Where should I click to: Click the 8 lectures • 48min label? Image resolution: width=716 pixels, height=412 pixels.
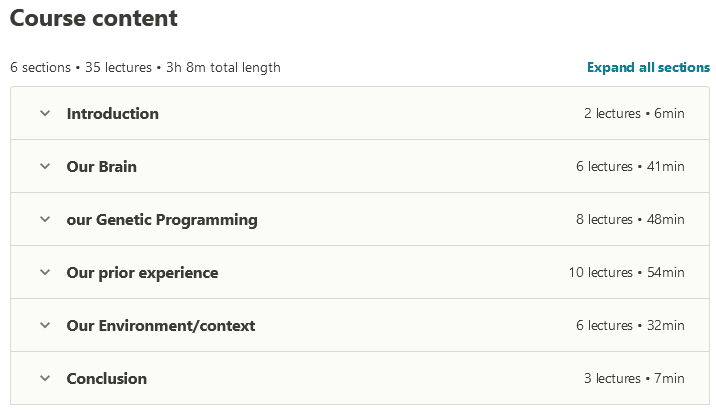pos(630,220)
